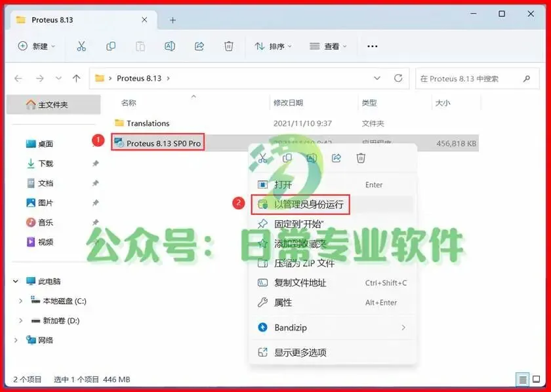The height and width of the screenshot is (392, 551).
Task: Click the Proteus 8.13 breadcrumb in the address bar
Action: pyautogui.click(x=139, y=78)
